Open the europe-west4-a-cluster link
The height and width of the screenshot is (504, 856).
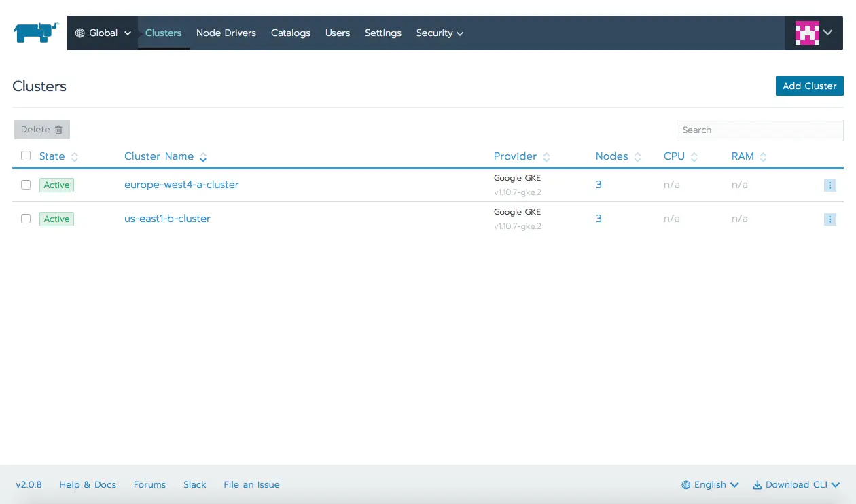point(181,185)
